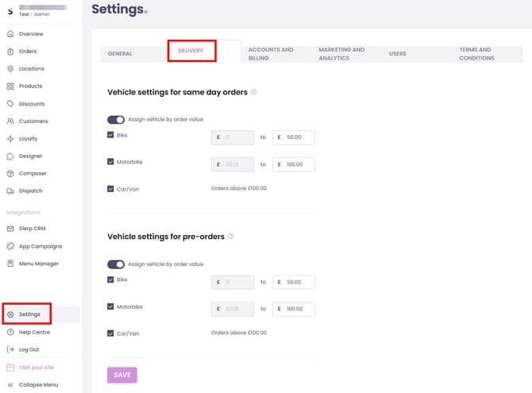Click pre-orders Motorbike maximum value field

pyautogui.click(x=294, y=310)
